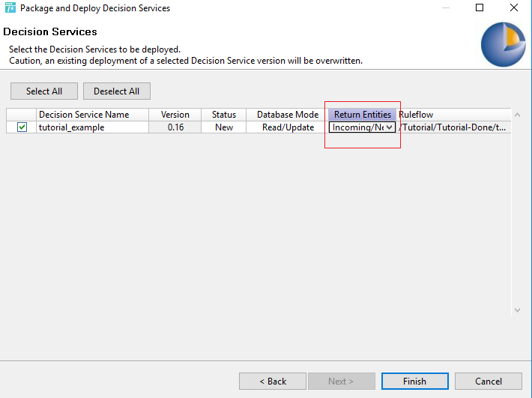532x398 pixels.
Task: Click Finish to deploy
Action: (414, 382)
